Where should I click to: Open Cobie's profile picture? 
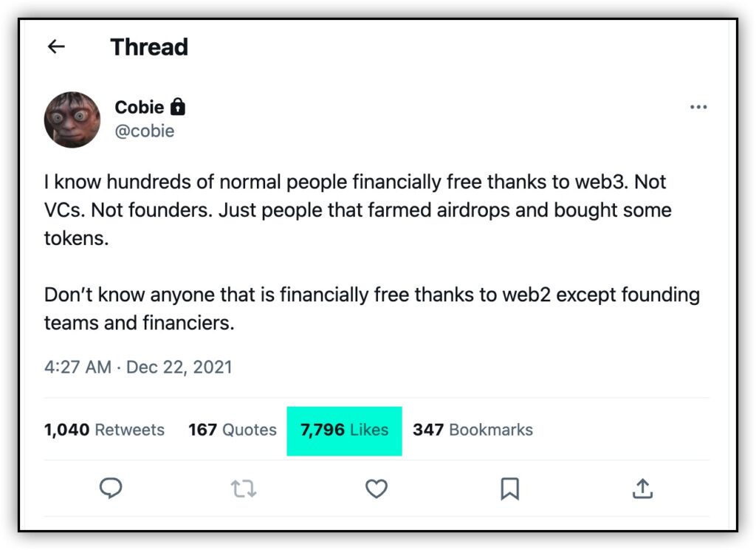point(72,120)
